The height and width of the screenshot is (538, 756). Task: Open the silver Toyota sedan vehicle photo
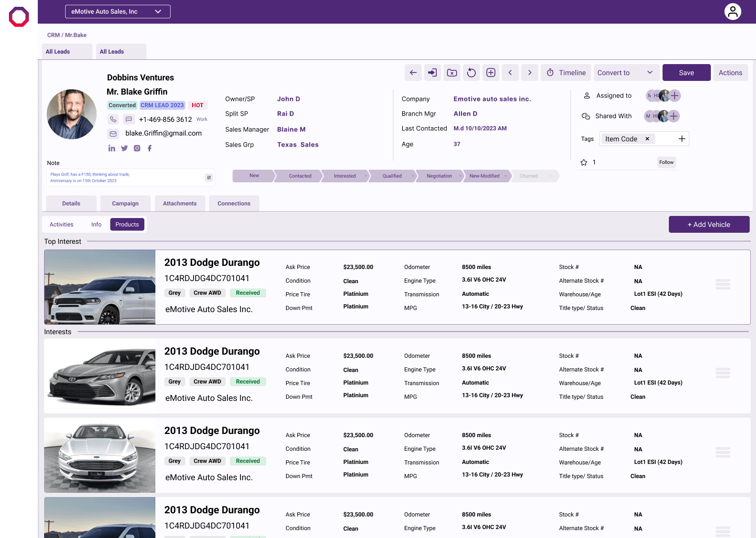click(100, 376)
